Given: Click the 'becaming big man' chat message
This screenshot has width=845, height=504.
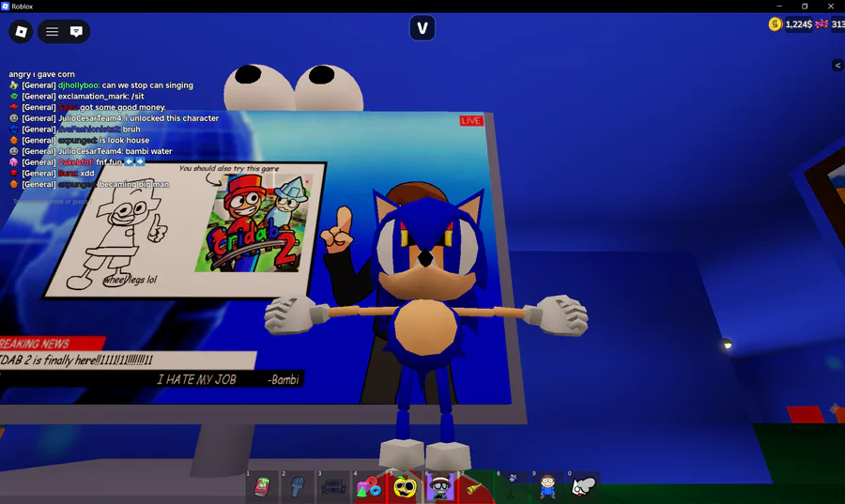Looking at the screenshot, I should click(x=134, y=184).
